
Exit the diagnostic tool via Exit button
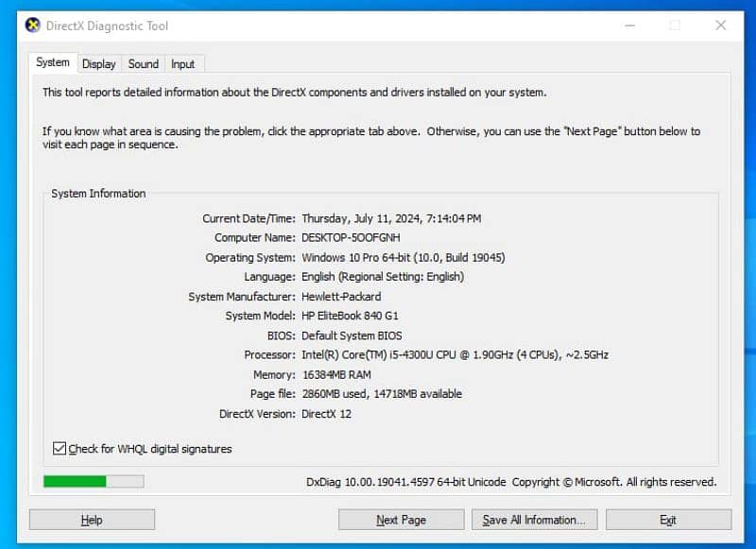668,520
